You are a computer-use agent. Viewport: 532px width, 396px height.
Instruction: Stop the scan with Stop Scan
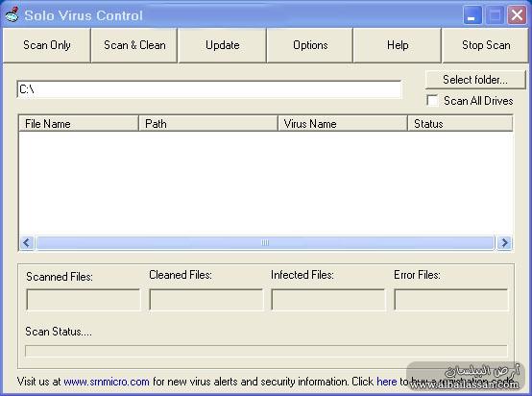point(486,45)
